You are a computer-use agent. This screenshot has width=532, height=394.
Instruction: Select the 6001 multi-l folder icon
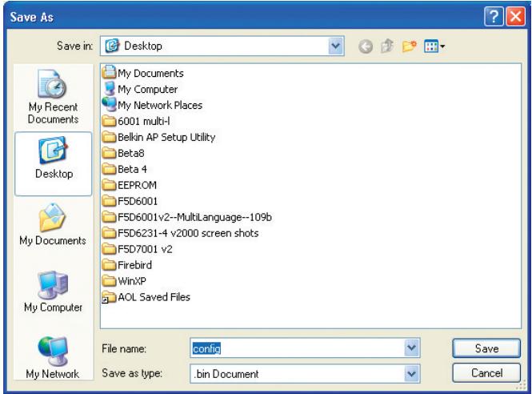coord(110,121)
